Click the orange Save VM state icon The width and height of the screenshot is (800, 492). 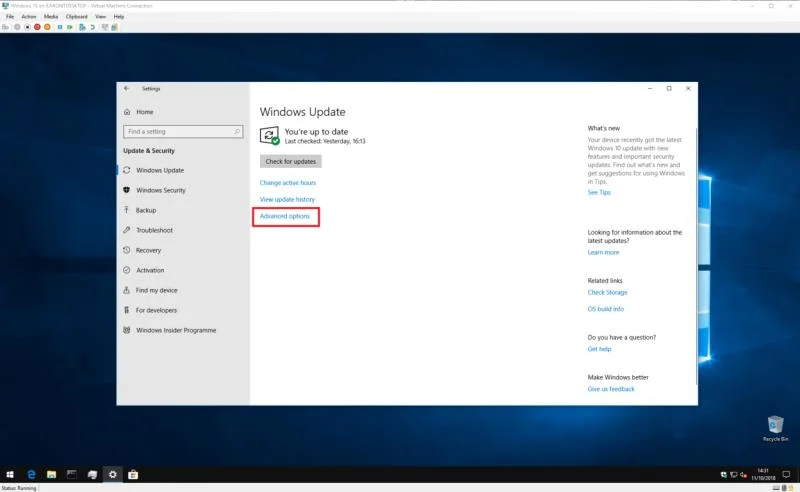point(47,27)
